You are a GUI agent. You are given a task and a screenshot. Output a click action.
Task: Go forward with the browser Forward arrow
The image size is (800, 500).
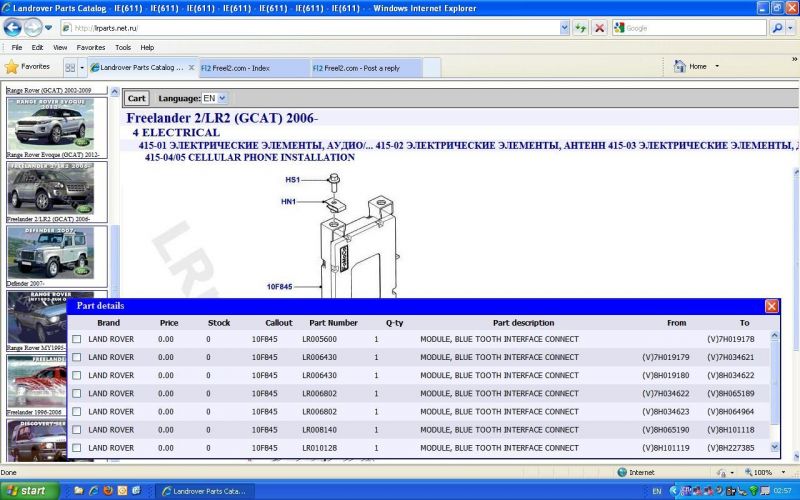pyautogui.click(x=33, y=28)
